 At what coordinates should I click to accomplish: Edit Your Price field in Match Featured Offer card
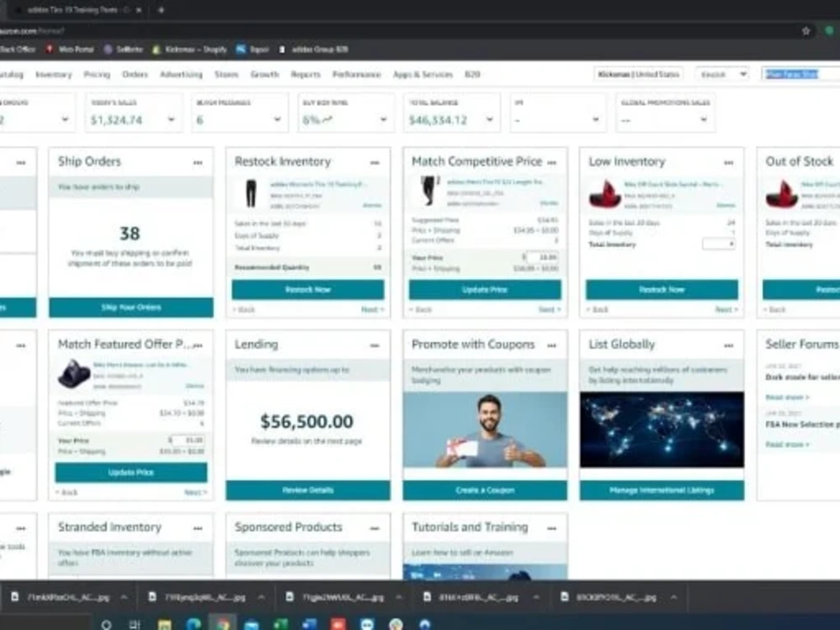pyautogui.click(x=188, y=440)
